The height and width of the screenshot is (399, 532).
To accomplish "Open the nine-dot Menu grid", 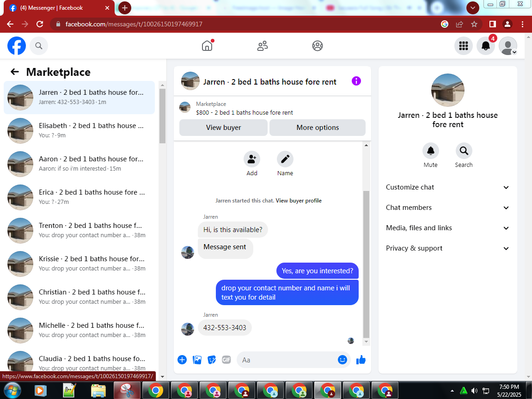I will click(x=464, y=46).
